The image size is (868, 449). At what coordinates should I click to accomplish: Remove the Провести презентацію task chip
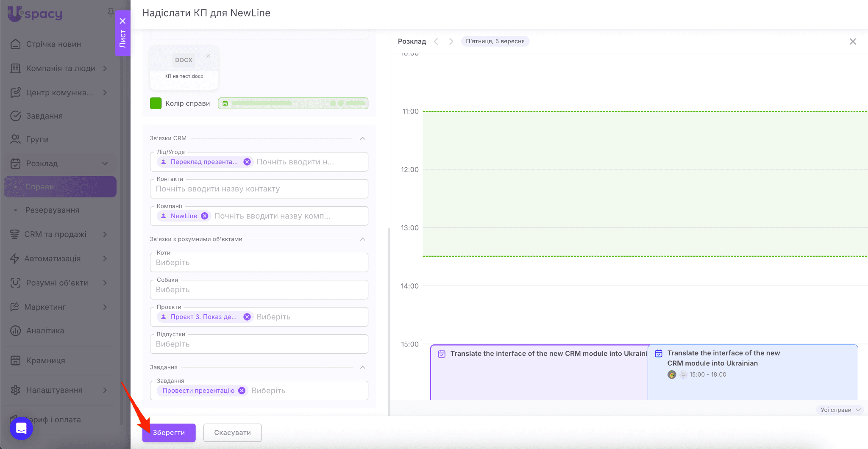click(242, 391)
